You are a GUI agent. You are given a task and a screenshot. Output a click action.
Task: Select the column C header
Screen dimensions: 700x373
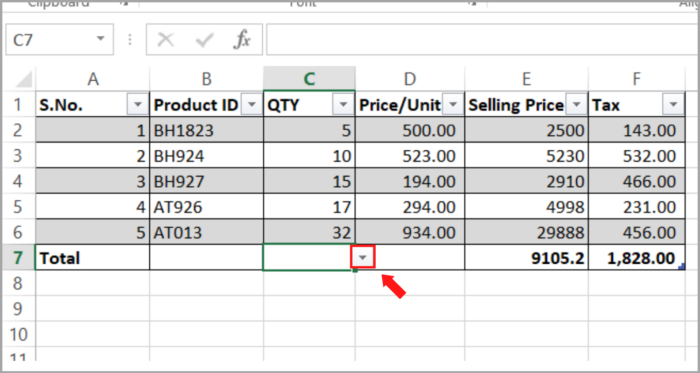pyautogui.click(x=309, y=79)
